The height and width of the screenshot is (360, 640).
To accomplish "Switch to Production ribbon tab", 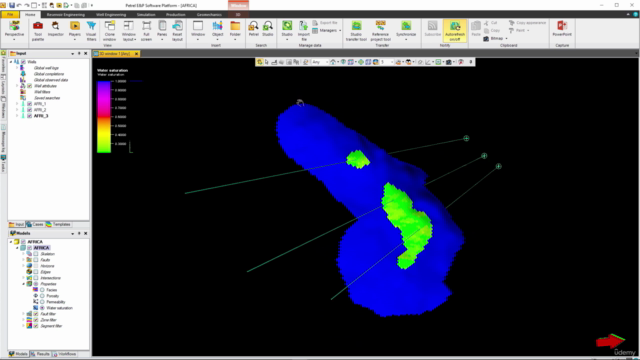I will 176,14.
